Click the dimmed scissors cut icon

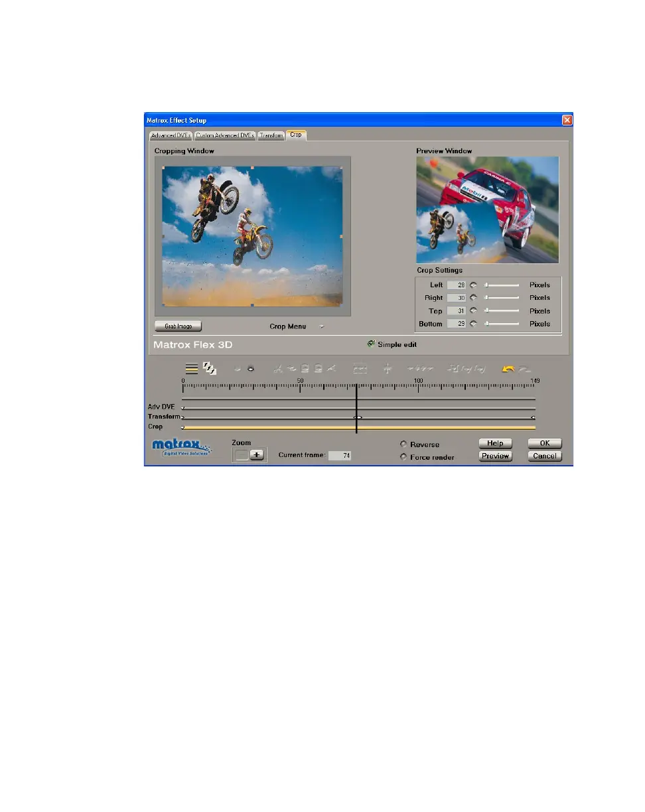tap(279, 369)
